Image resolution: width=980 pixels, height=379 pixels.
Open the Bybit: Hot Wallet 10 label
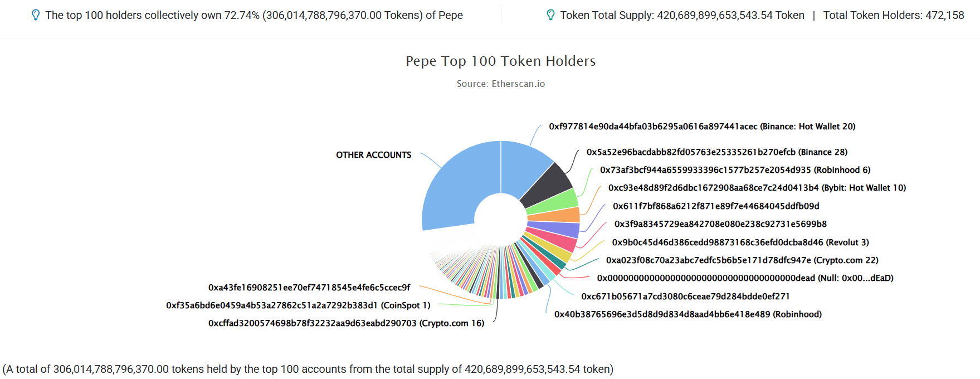click(757, 188)
